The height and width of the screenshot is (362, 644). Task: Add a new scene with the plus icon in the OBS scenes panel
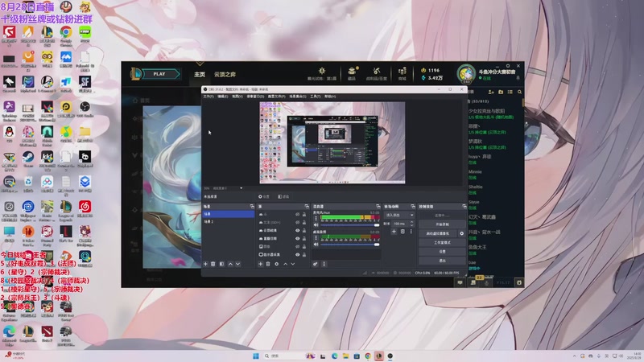(206, 264)
